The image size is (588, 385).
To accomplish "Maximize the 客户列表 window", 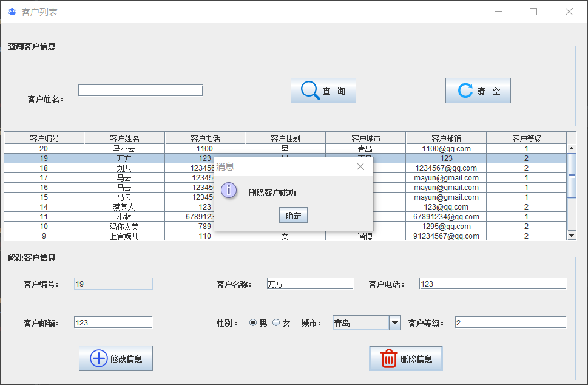I will click(x=533, y=12).
